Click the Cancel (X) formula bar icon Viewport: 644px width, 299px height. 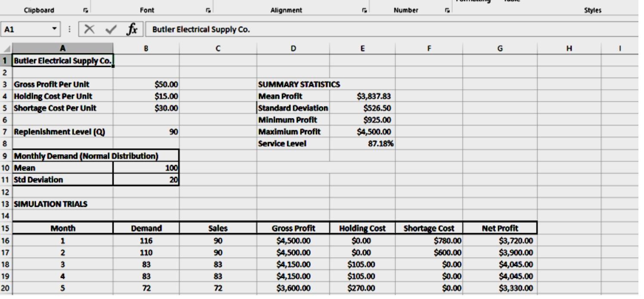tap(90, 30)
